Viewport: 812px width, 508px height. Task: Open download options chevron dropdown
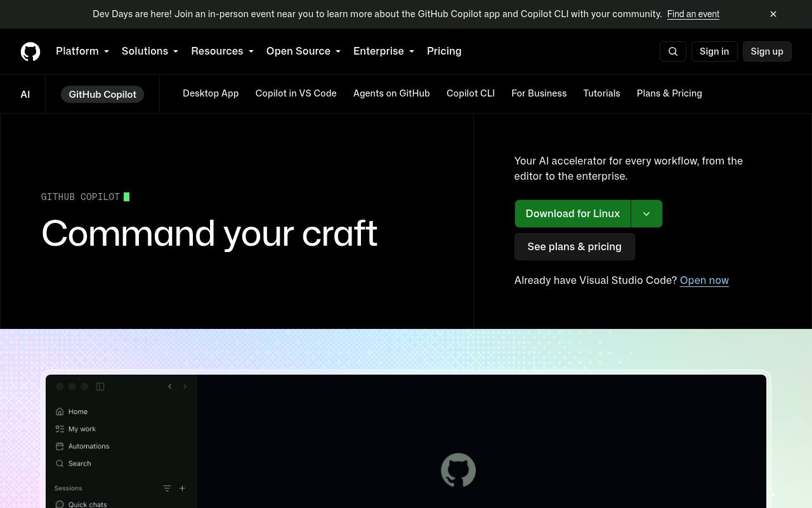646,213
